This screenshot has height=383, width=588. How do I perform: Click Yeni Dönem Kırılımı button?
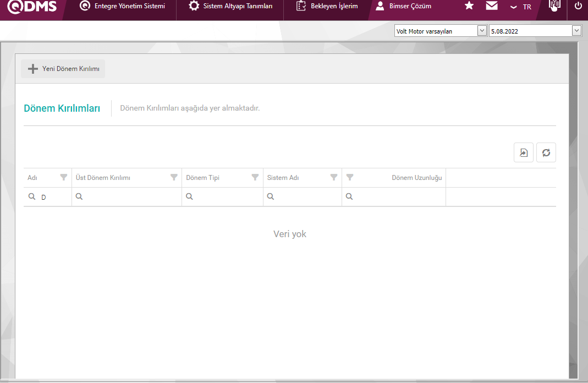pyautogui.click(x=63, y=69)
